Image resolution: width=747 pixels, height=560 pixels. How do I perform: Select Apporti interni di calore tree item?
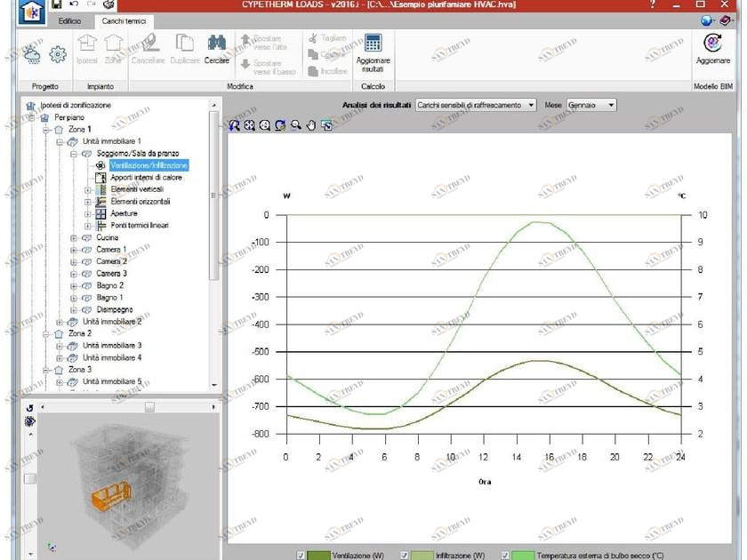point(146,177)
